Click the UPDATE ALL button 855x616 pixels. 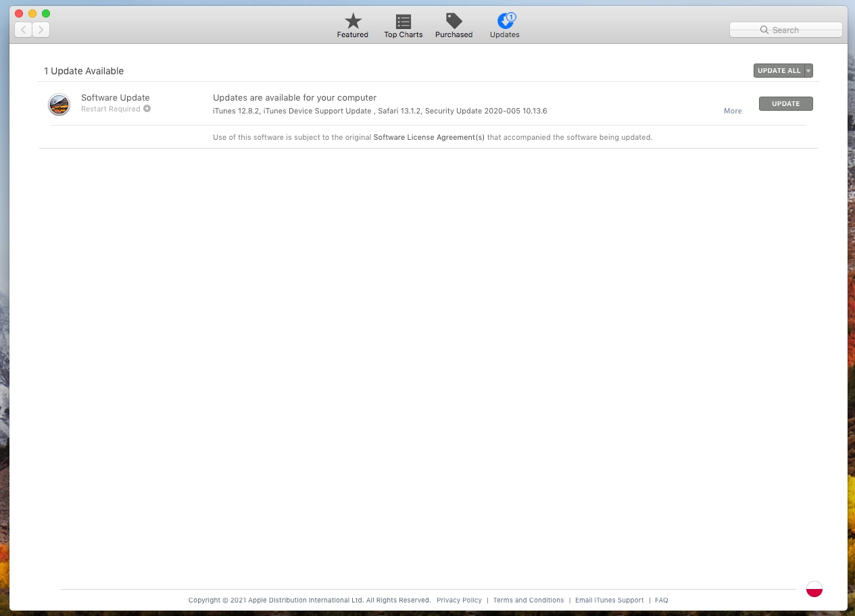point(779,71)
